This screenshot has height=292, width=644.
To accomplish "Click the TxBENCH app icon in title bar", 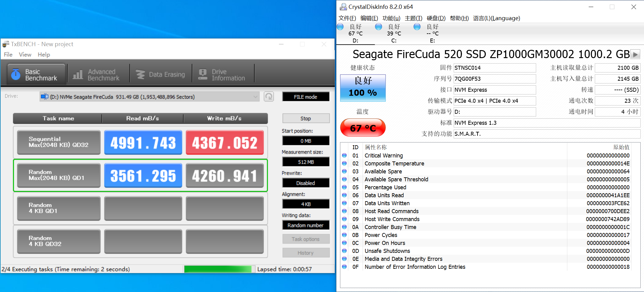I will 5,44.
